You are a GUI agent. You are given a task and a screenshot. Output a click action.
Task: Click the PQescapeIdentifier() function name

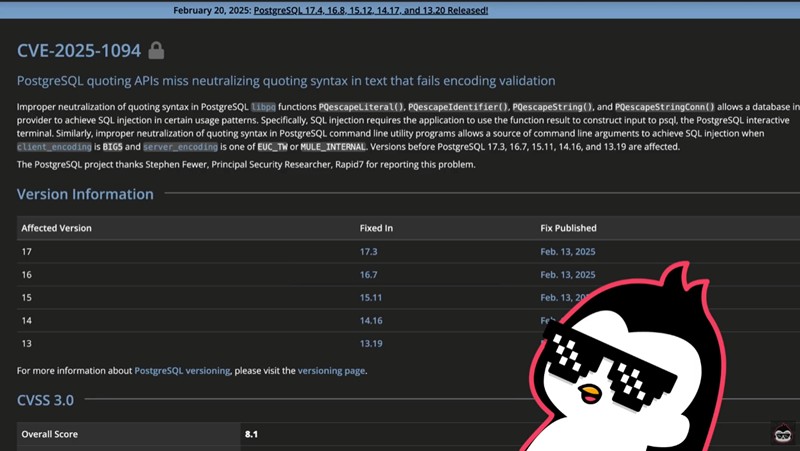[x=458, y=107]
